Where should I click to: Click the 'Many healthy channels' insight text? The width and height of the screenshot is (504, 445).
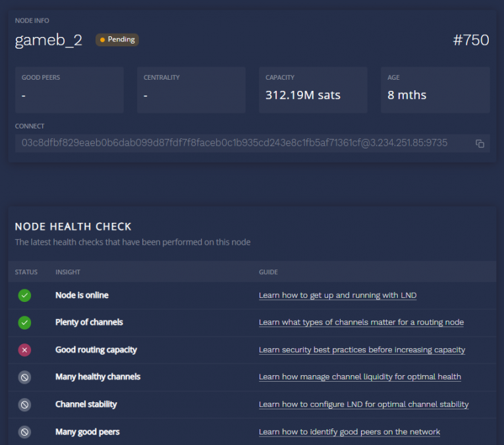[x=98, y=377]
